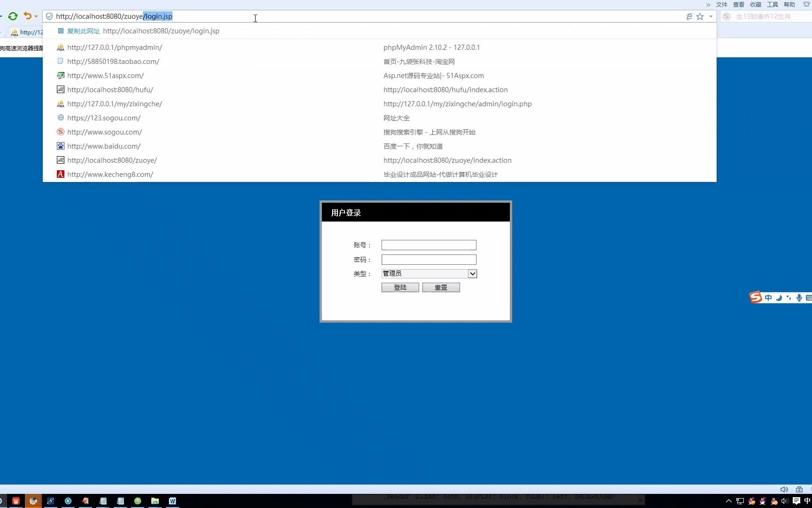The width and height of the screenshot is (812, 508).
Task: Show hidden system tray icons
Action: tap(729, 501)
